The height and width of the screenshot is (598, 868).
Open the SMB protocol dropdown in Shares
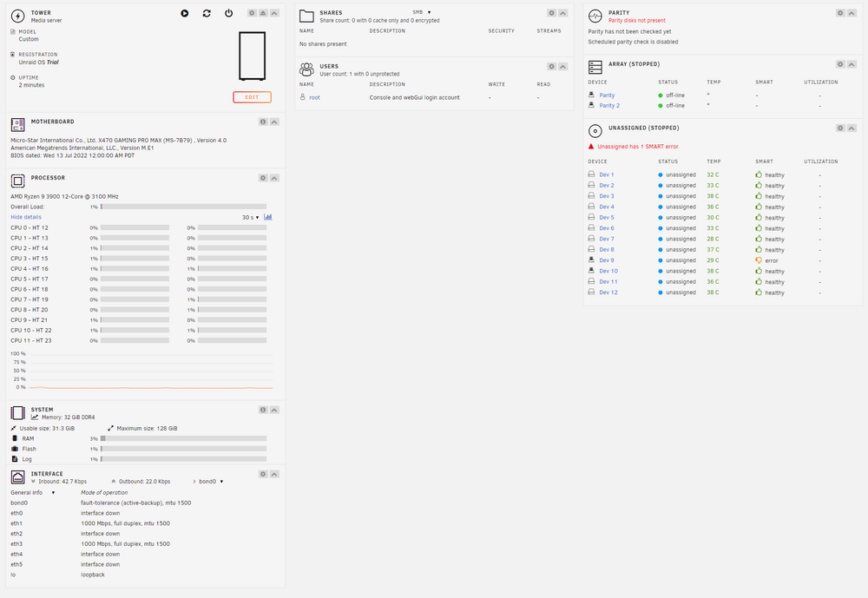[x=421, y=12]
